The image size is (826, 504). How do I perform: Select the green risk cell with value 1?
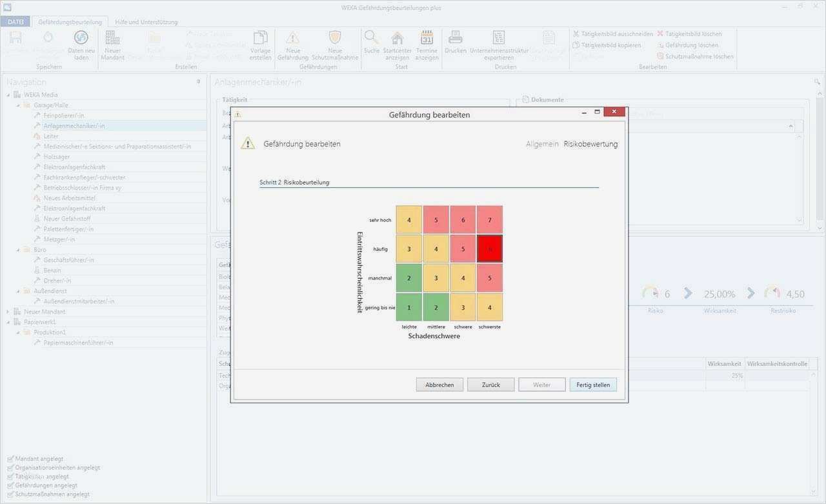point(408,307)
